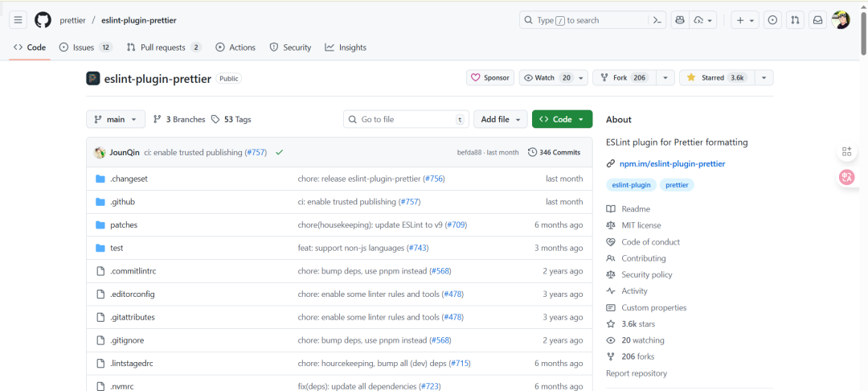Open the .github folder
868x391 pixels.
pyautogui.click(x=122, y=202)
